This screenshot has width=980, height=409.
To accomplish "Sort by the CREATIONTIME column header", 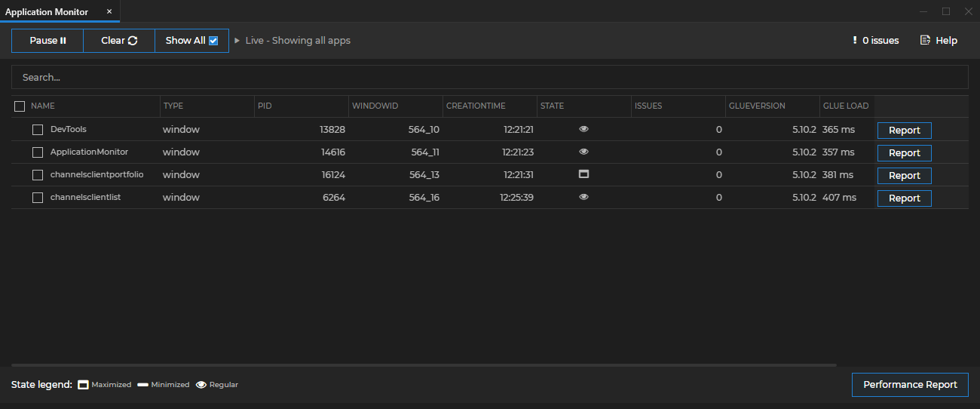I will [x=476, y=106].
